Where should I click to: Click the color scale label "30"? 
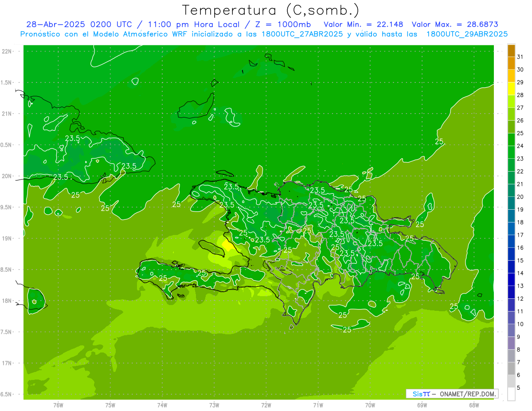[520, 70]
